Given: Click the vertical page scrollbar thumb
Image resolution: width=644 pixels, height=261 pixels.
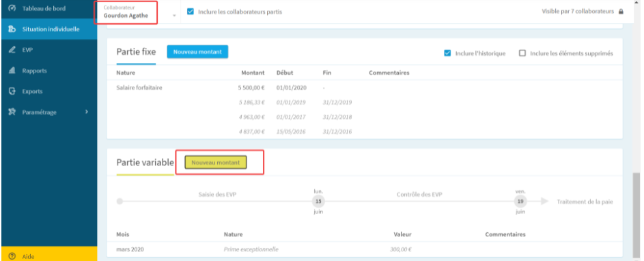Looking at the screenshot, I should [x=636, y=215].
